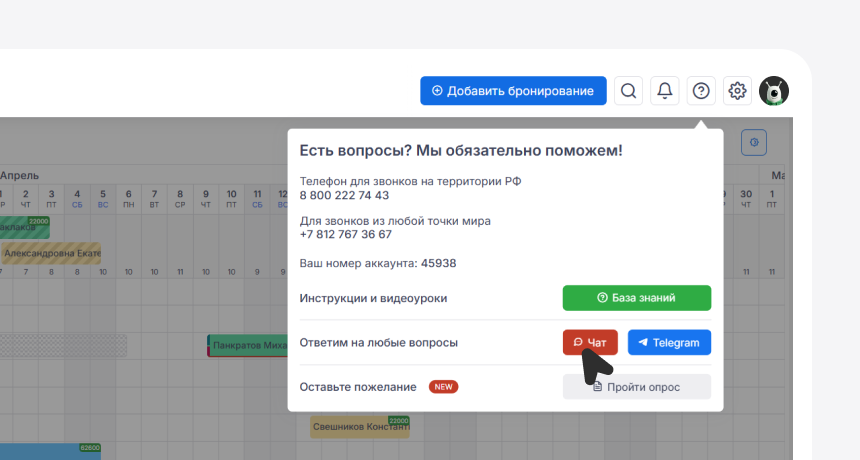
Task: Open notifications via the bell icon
Action: pyautogui.click(x=665, y=91)
